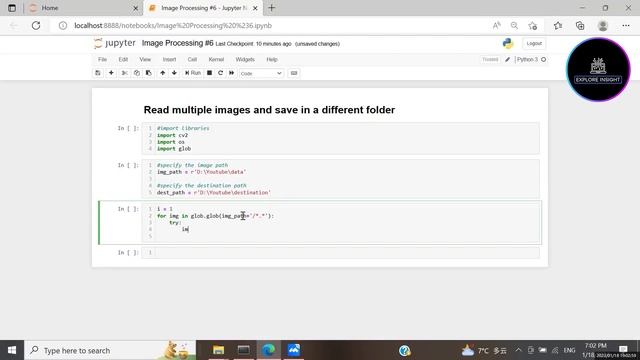
Task: Click the Logout button
Action: 534,43
